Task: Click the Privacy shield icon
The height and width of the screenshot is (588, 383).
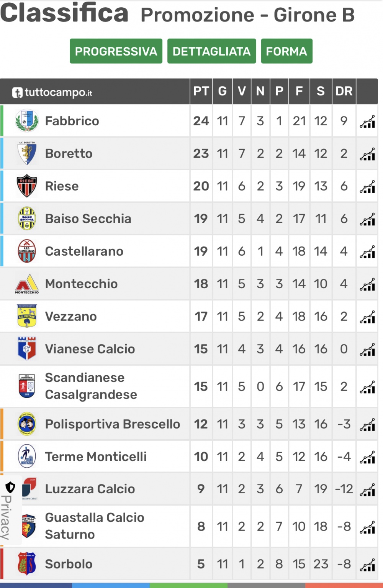Action: 10,487
